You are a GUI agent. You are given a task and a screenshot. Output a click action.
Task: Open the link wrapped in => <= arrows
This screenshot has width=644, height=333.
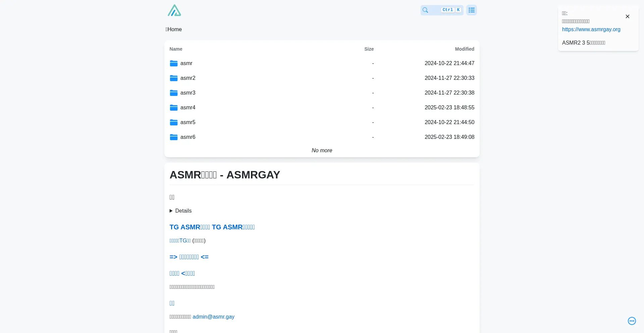click(189, 257)
